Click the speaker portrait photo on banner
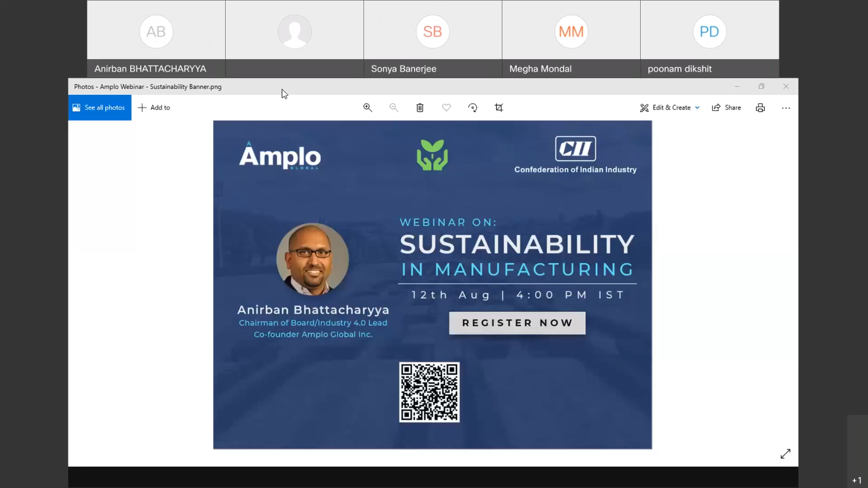The height and width of the screenshot is (488, 868). (312, 259)
